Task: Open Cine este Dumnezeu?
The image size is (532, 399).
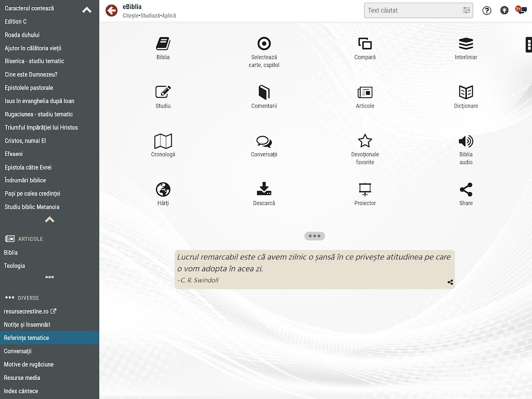Action: pyautogui.click(x=31, y=74)
